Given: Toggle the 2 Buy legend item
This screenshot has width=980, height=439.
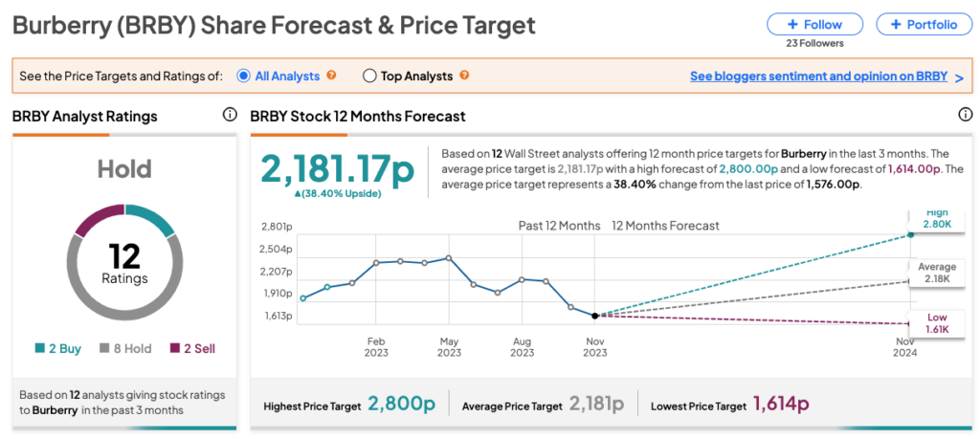Looking at the screenshot, I should (x=57, y=349).
